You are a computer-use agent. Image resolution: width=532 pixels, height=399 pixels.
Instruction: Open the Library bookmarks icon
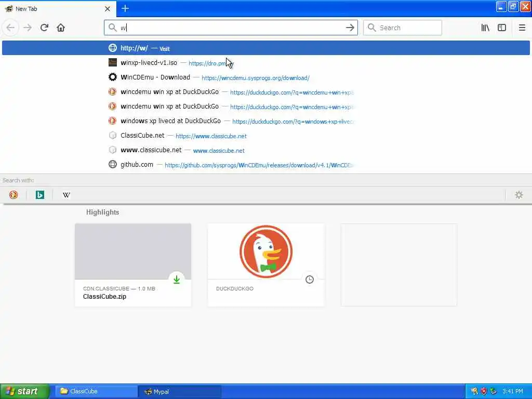(x=485, y=28)
